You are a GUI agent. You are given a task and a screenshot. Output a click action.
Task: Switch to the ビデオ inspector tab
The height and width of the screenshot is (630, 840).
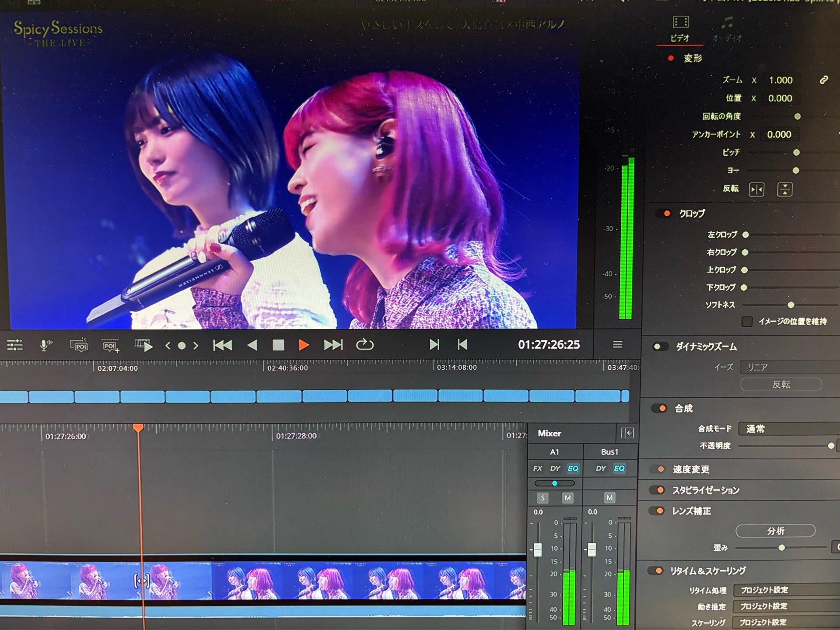point(680,29)
